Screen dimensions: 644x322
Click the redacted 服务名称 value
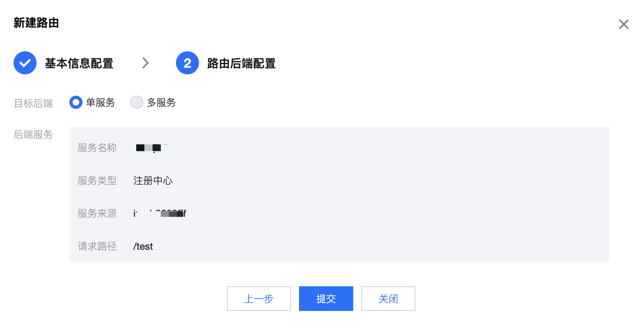(151, 147)
